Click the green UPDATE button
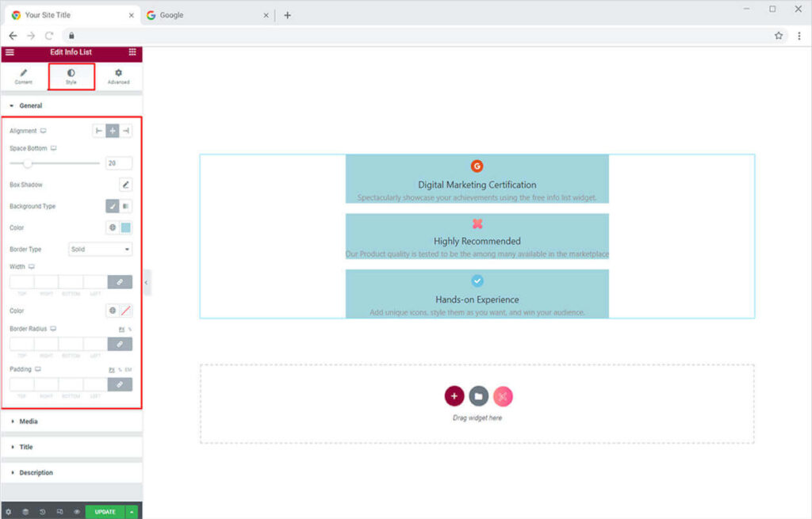Image resolution: width=812 pixels, height=519 pixels. click(x=105, y=512)
